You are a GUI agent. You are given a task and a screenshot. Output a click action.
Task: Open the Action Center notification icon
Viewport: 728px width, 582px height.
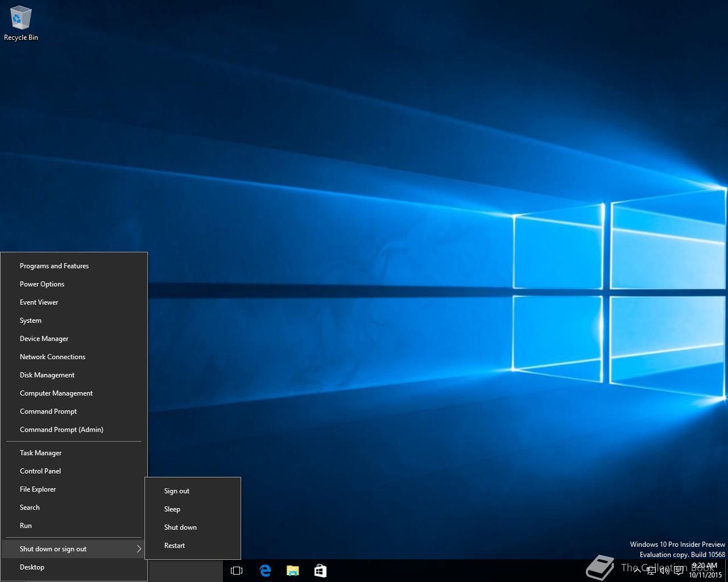[x=679, y=571]
